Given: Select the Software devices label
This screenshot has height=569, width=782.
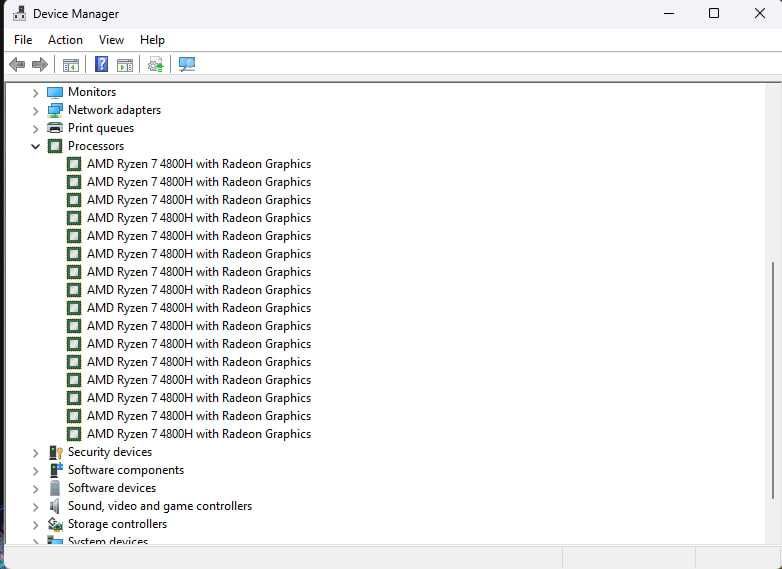Looking at the screenshot, I should point(112,488).
